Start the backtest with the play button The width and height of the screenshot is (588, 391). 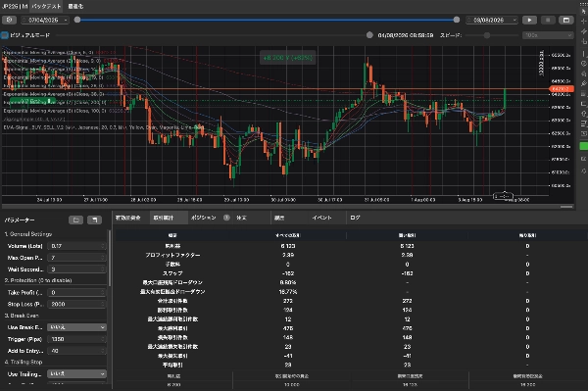pos(529,20)
